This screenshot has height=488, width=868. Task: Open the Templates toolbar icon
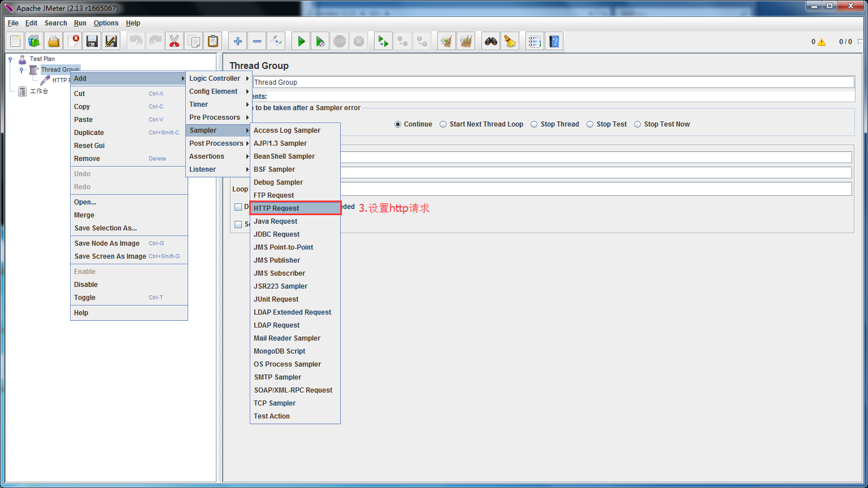(34, 41)
